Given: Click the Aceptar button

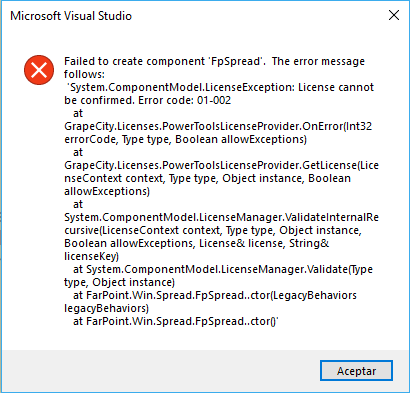Looking at the screenshot, I should point(356,370).
